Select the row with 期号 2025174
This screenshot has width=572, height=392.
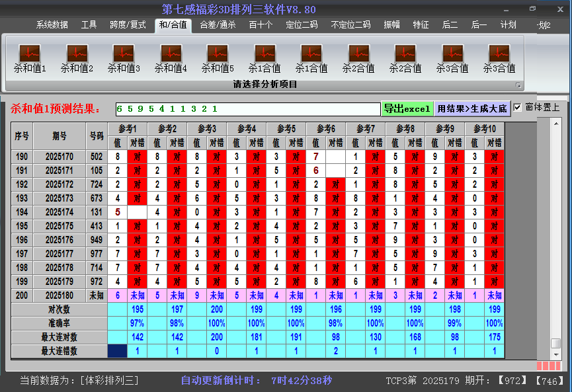258,212
